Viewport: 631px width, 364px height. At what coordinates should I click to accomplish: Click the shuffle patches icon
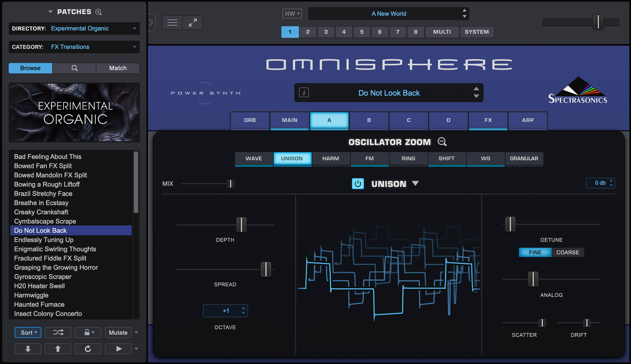(x=58, y=332)
